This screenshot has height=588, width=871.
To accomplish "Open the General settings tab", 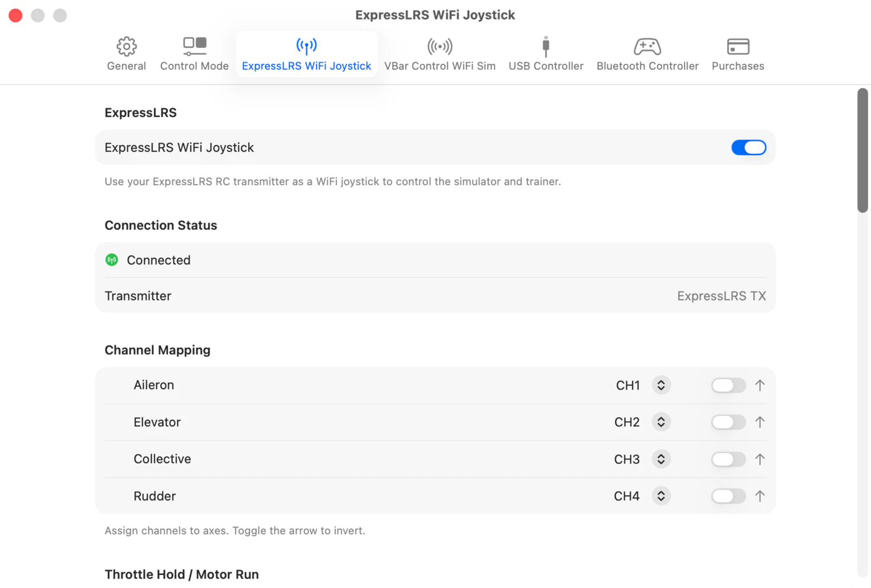I will [126, 54].
